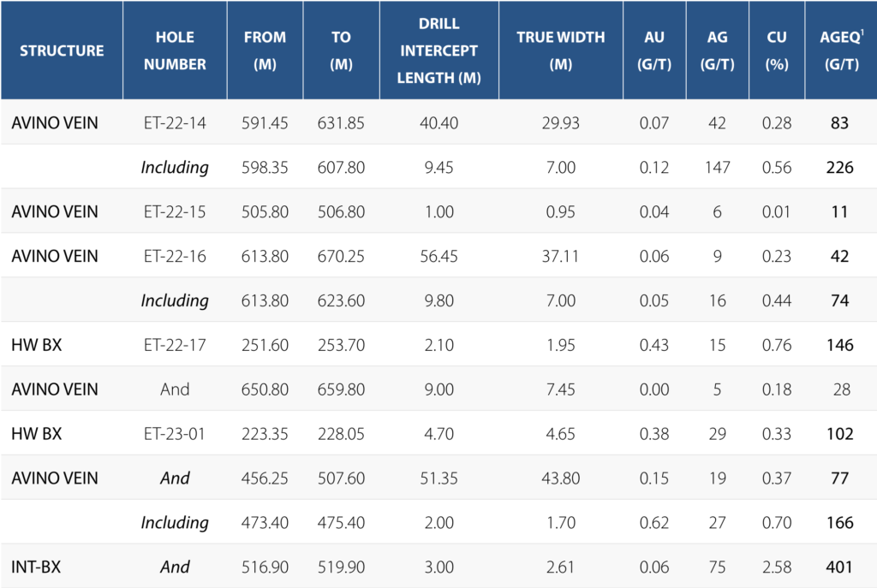Click hole number ET-22-14

[175, 123]
